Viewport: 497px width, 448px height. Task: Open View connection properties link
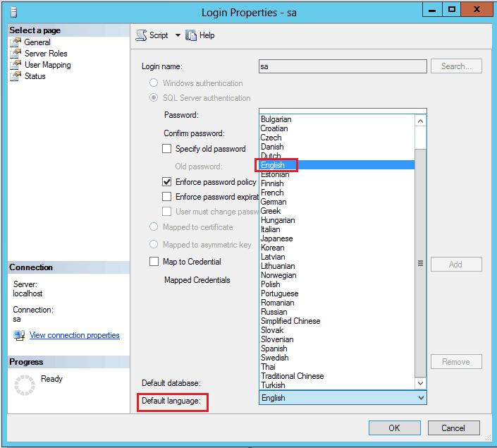point(75,335)
